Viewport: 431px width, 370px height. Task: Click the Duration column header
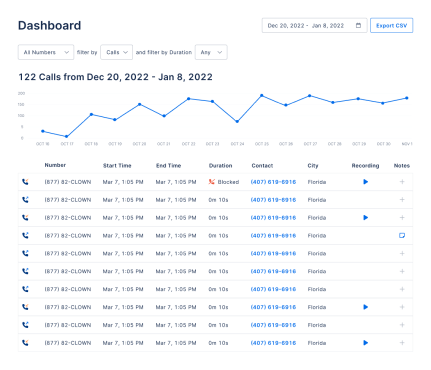(x=220, y=166)
